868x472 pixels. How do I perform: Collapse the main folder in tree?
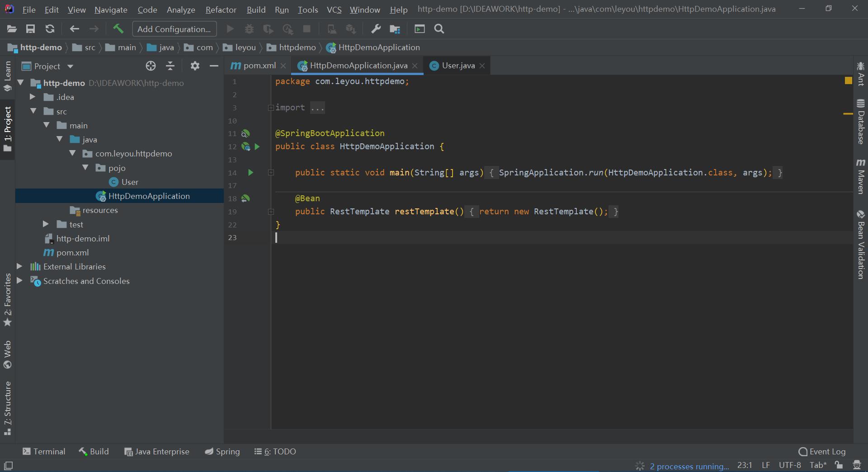tap(47, 125)
